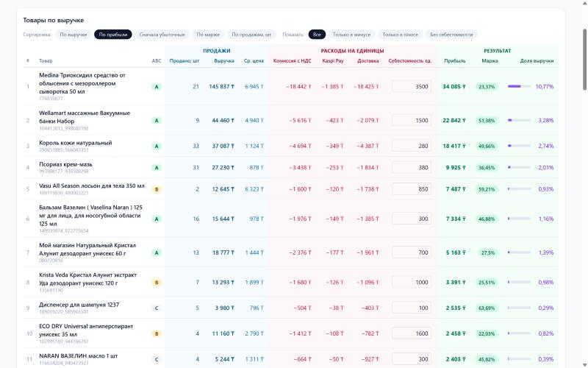The height and width of the screenshot is (368, 588).
Task: Open product Krista Veda Кристал Алунит
Action: click(87, 279)
